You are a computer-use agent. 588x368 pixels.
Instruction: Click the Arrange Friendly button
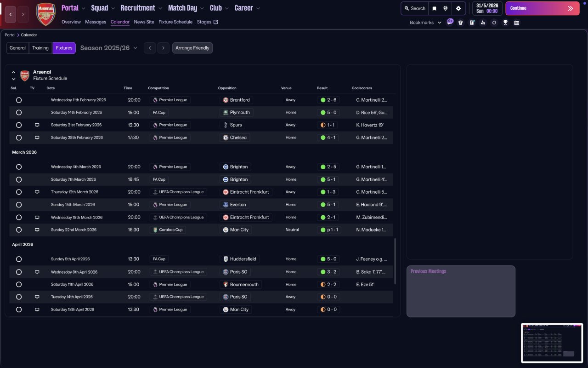pyautogui.click(x=192, y=48)
